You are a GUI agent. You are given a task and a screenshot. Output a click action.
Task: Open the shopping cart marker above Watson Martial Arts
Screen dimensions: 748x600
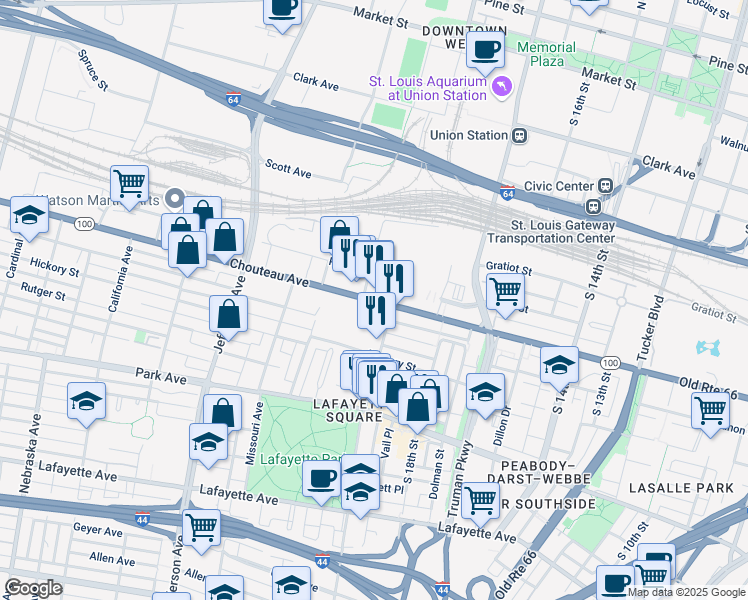pyautogui.click(x=129, y=185)
